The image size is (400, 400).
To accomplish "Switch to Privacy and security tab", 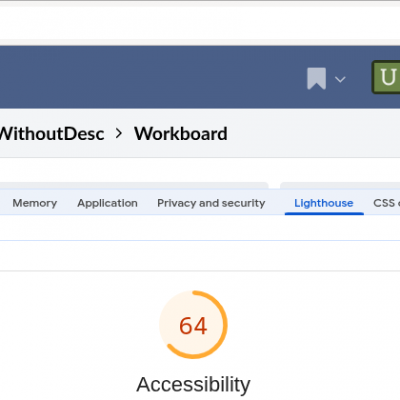I will (211, 203).
